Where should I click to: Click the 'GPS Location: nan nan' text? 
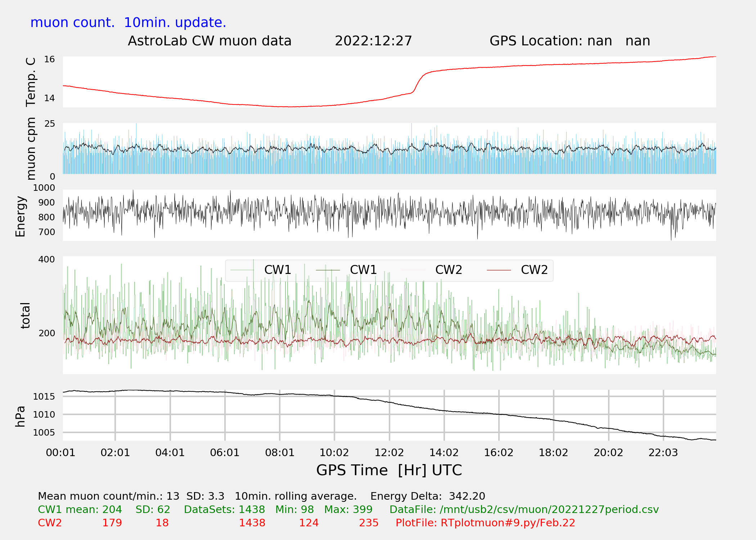570,41
